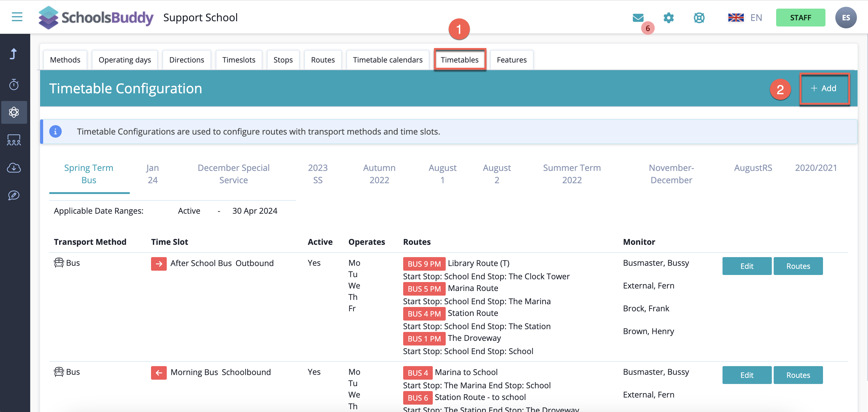Open the ES user avatar menu

845,18
